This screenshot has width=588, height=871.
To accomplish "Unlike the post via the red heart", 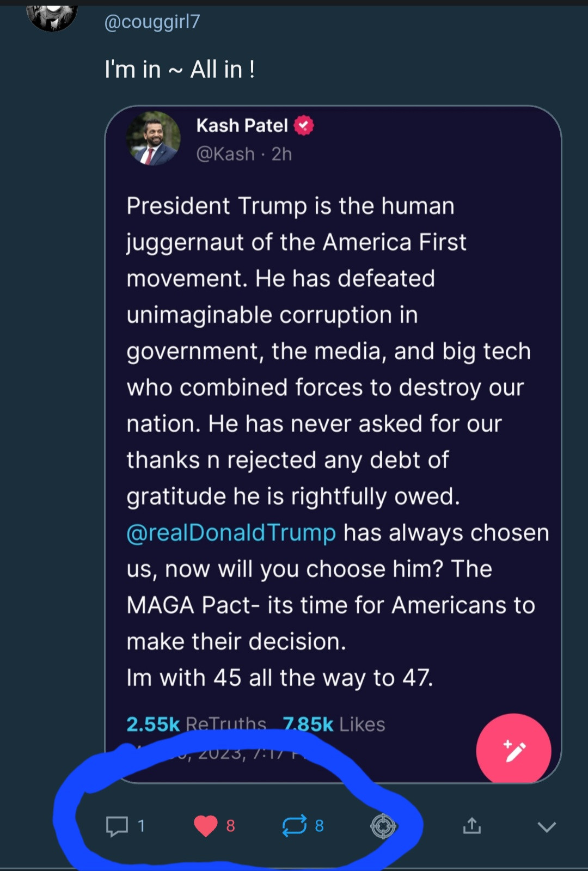I will coord(206,826).
